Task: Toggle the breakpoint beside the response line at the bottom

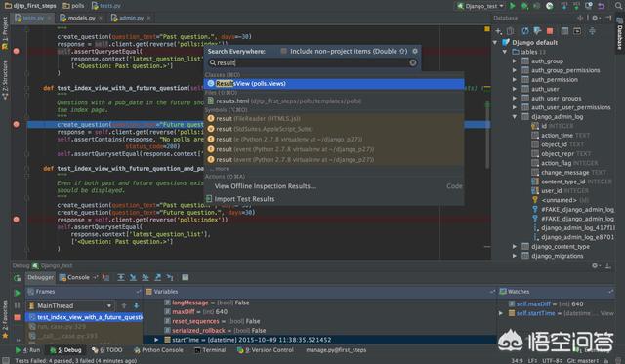Action: pyautogui.click(x=17, y=220)
